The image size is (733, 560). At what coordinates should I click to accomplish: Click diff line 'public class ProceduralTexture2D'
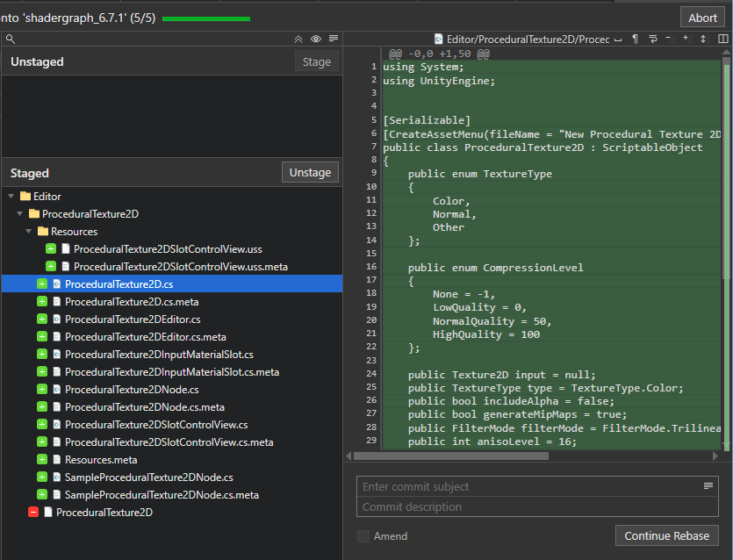pos(543,147)
